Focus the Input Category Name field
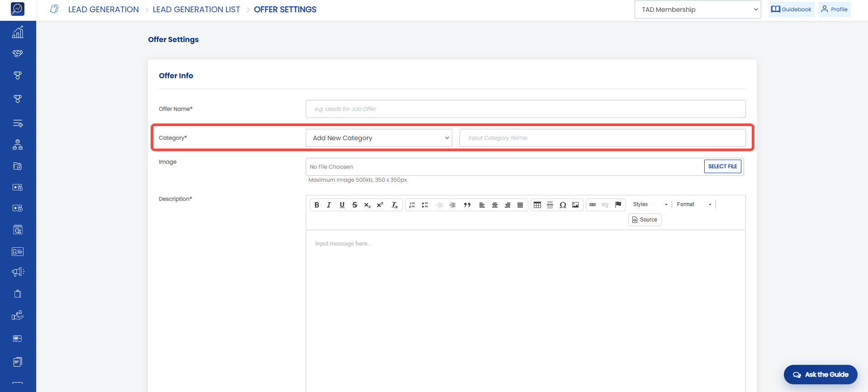 602,138
